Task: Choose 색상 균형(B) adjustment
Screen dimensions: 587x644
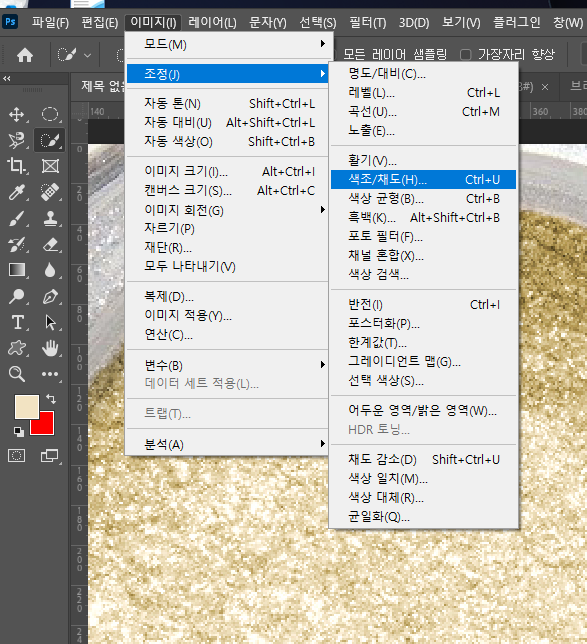Action: coord(423,199)
